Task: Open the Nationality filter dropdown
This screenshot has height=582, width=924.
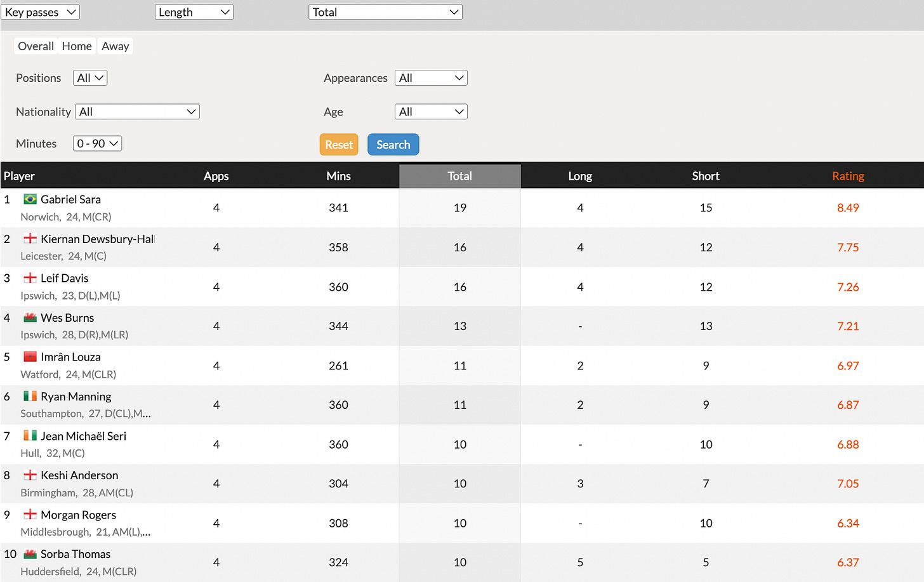Action: point(137,112)
